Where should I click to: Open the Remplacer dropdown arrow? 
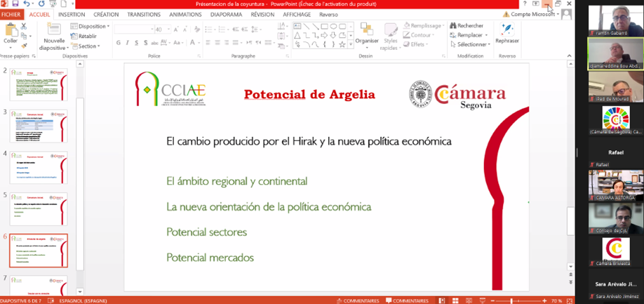pyautogui.click(x=486, y=35)
